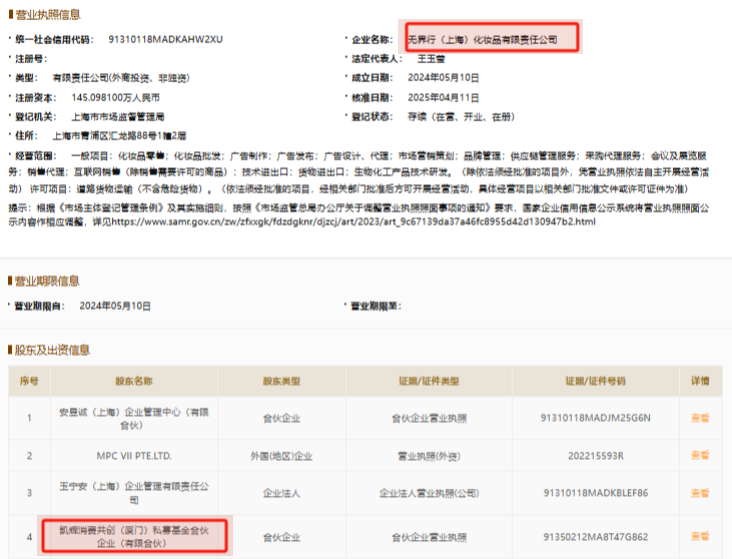732x559 pixels.
Task: Click establishment date 2024年05月10日 beside 成立日期
Action: [x=443, y=78]
